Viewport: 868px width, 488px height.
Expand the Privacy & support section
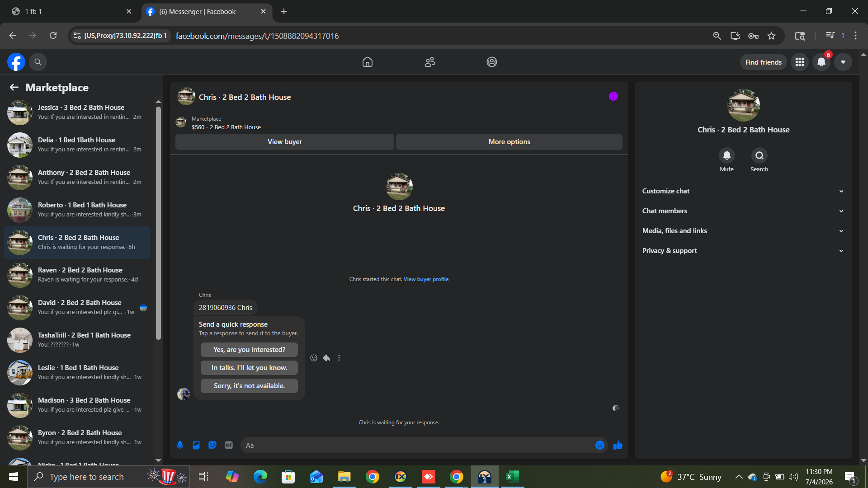(744, 251)
